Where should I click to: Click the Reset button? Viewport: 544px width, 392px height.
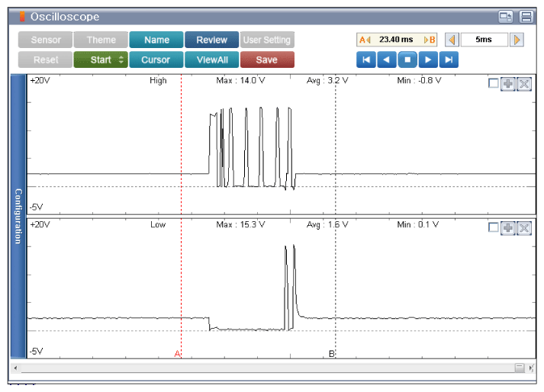(46, 59)
